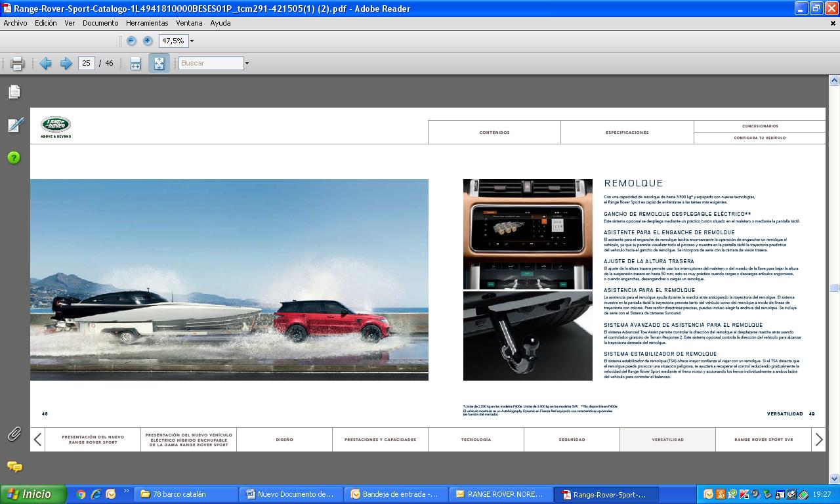840x504 pixels.
Task: Select PRESENTACIÓN DEL NUEVO RANGE ROVER SPORT tab
Action: pos(93,440)
